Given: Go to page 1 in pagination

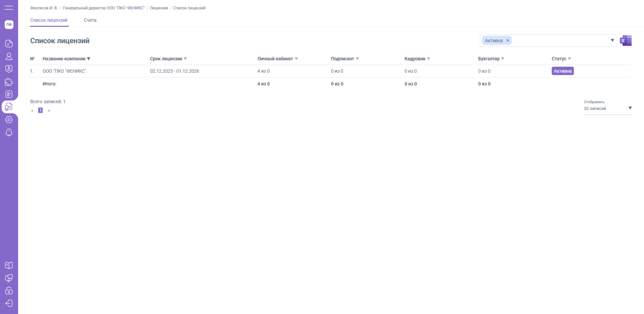Looking at the screenshot, I should pos(40,111).
